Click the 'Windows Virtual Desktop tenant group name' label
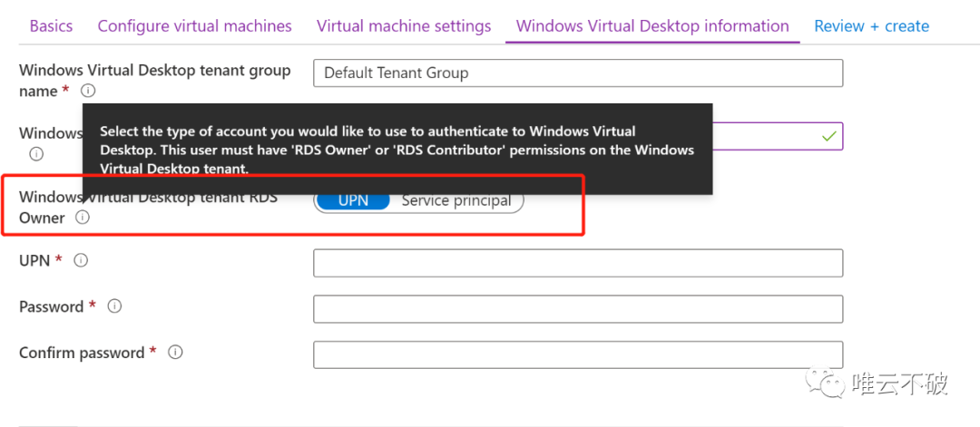 155,81
